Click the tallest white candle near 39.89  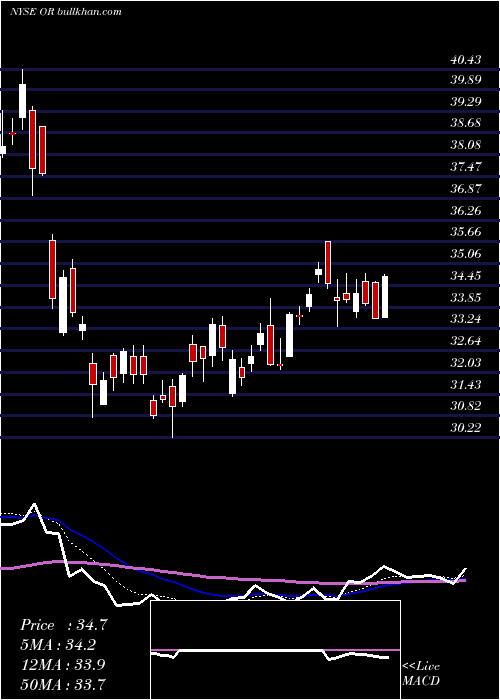click(x=22, y=101)
